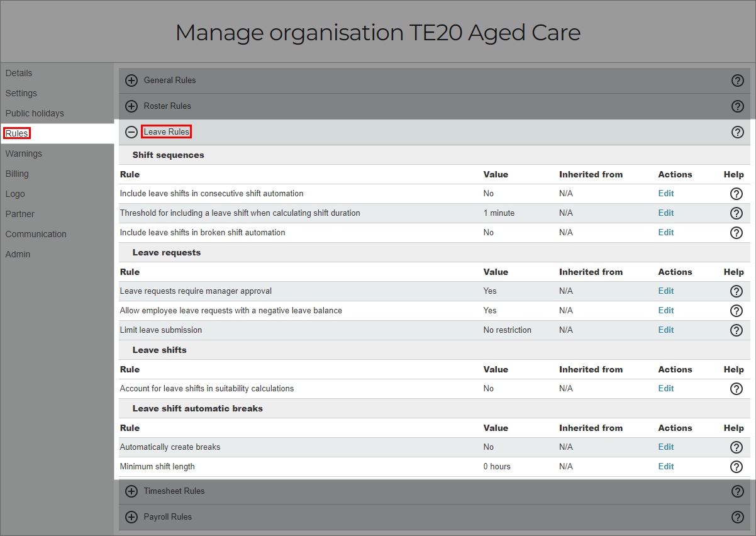Expand the Roster Rules plus icon
The width and height of the screenshot is (756, 536).
point(131,106)
